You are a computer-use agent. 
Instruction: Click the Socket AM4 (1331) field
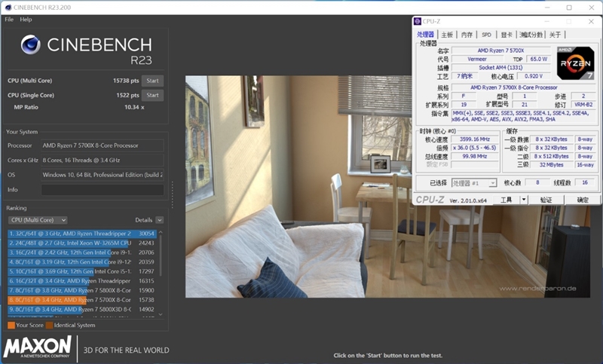click(x=500, y=68)
